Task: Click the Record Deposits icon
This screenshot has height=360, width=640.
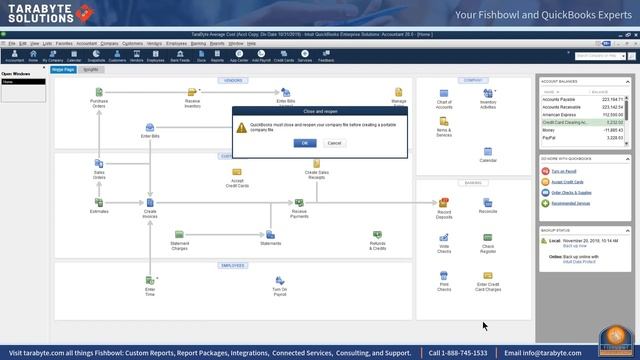Action: (x=444, y=209)
